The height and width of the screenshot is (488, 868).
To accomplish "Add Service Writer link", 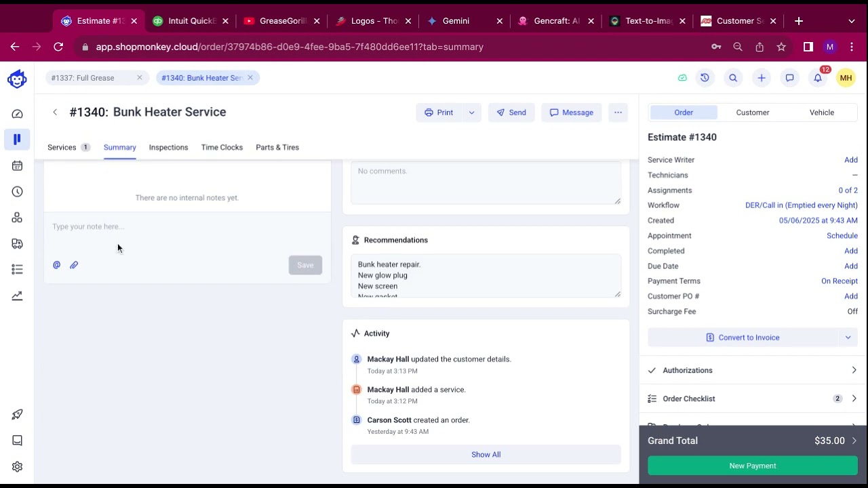I will pos(851,160).
